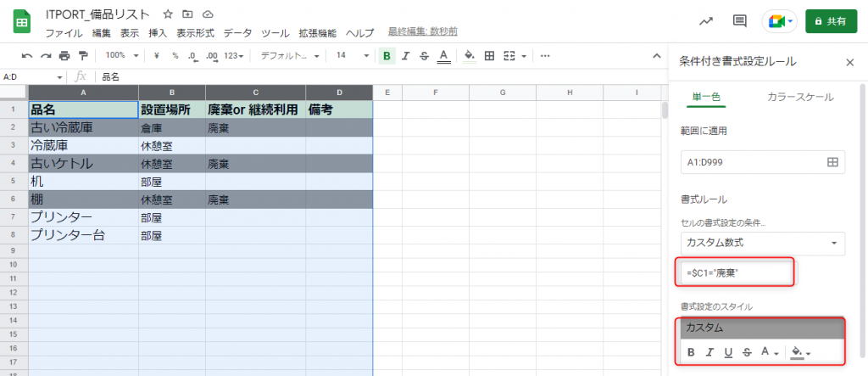The height and width of the screenshot is (376, 868).
Task: Select the row 7 header
Action: coord(14,216)
